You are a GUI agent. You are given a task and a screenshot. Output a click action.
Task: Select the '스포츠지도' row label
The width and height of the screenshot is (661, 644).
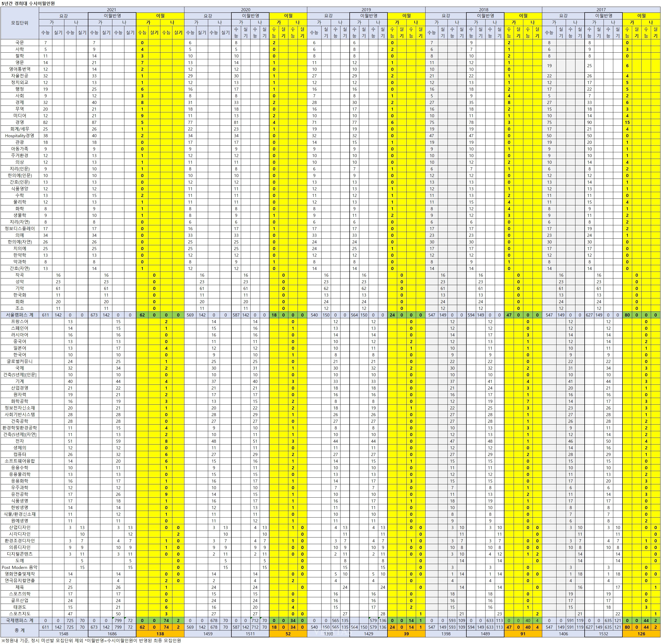20,614
